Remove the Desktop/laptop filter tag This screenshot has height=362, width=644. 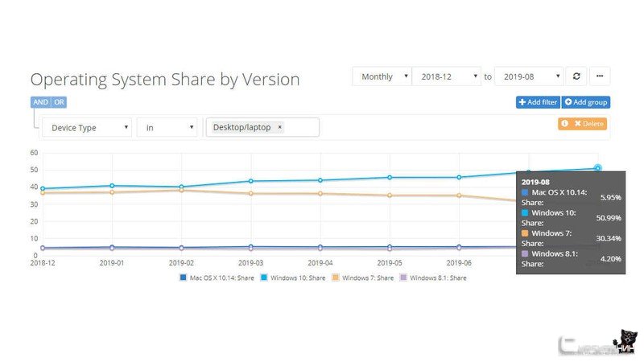point(279,127)
